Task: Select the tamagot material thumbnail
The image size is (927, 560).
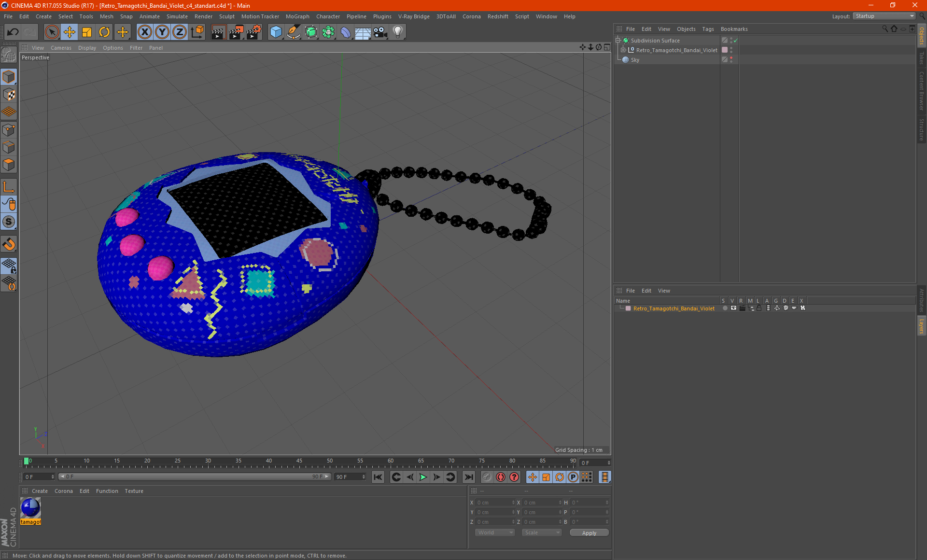Action: point(30,508)
